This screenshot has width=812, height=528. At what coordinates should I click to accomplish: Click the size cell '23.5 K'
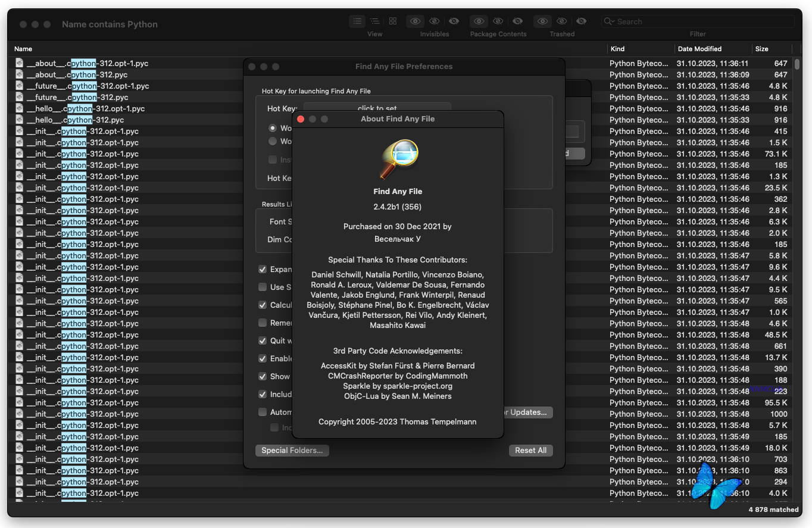click(776, 188)
